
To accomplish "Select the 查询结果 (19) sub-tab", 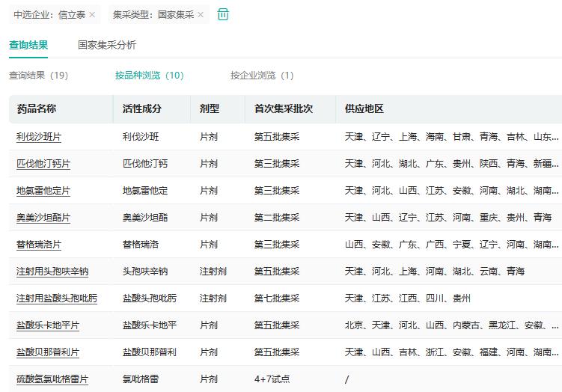I will click(38, 76).
